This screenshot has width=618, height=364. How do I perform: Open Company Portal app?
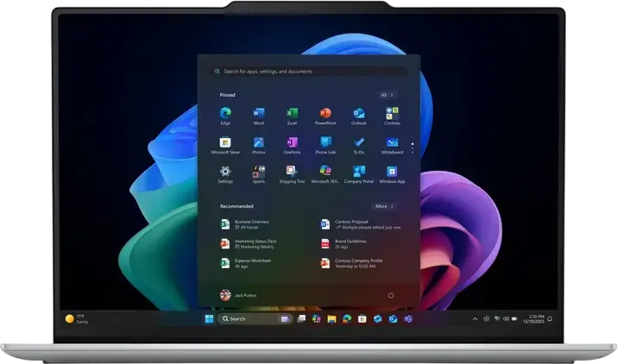[359, 174]
